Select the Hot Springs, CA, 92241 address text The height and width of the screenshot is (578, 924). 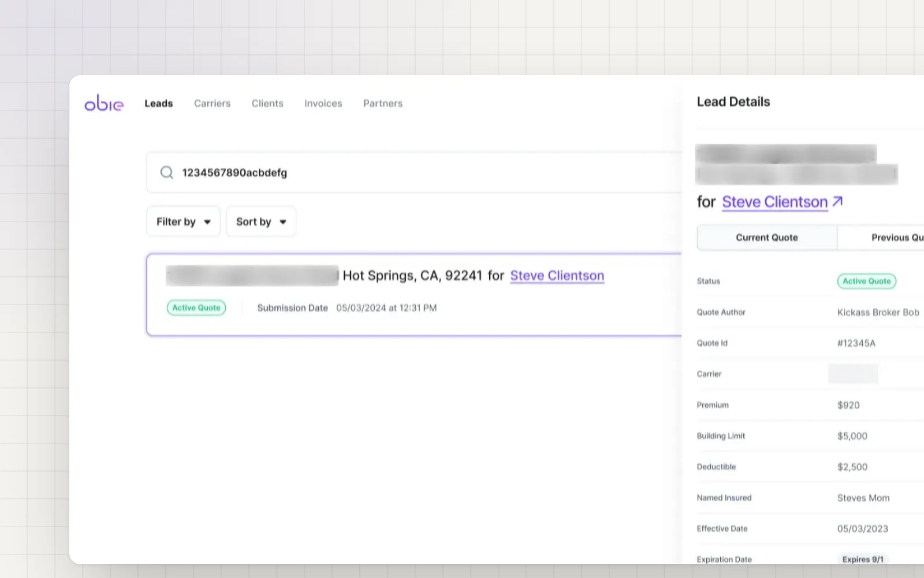click(412, 276)
